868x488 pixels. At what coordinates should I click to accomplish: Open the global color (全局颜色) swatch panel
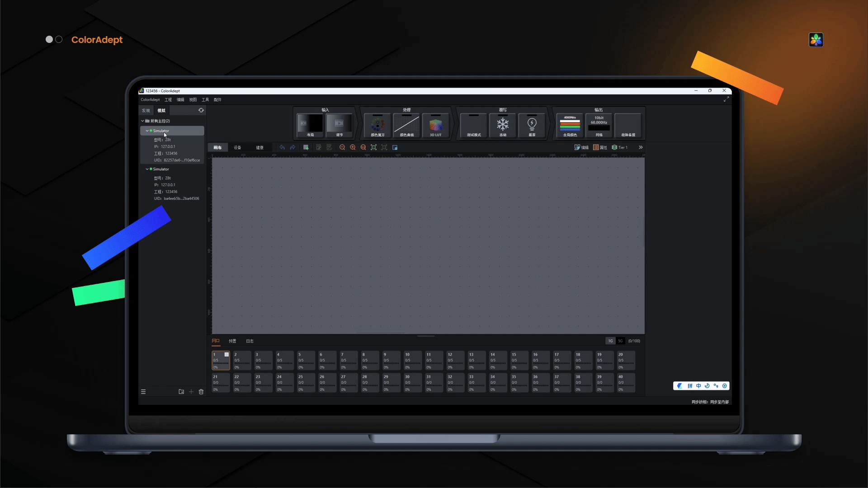tap(570, 125)
